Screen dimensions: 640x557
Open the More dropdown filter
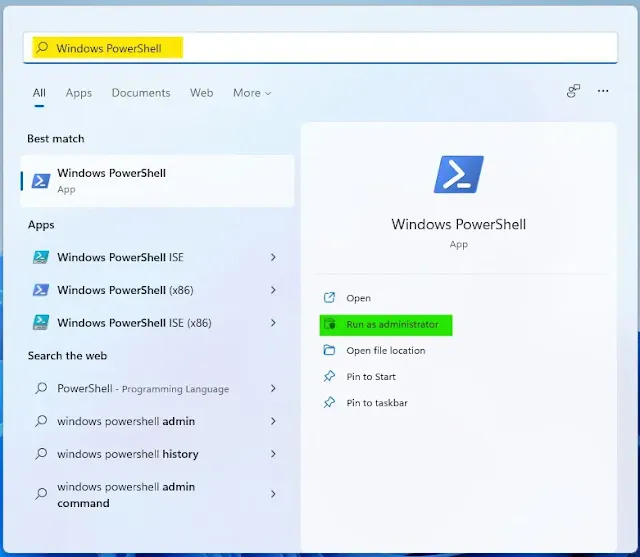[x=252, y=93]
